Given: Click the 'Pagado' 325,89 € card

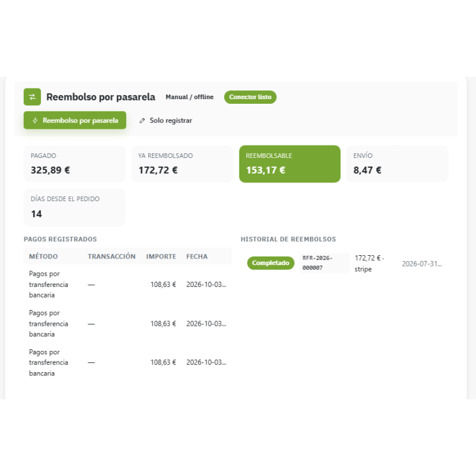Looking at the screenshot, I should [74, 164].
